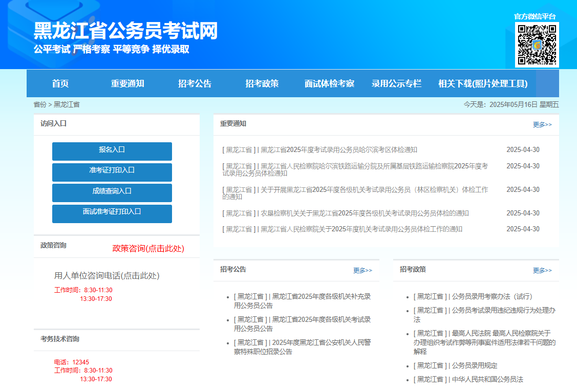Screen dimensions: 577x392
Task: Open 用人单位咨询电话(点击此处) link
Action: 106,276
